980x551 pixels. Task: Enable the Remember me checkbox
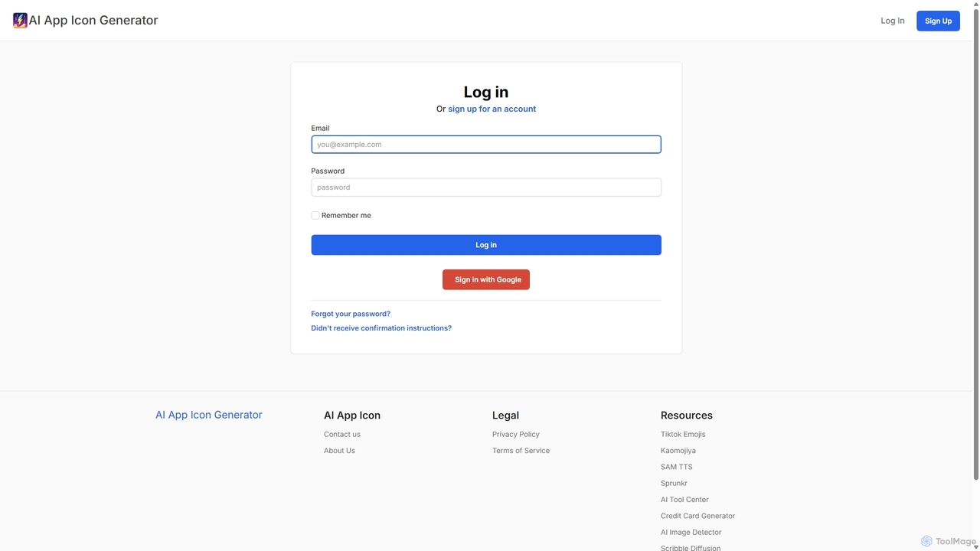[x=315, y=216]
